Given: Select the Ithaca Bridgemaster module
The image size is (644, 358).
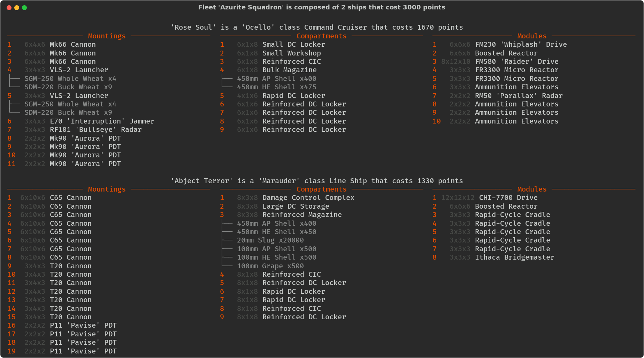Looking at the screenshot, I should tap(514, 257).
